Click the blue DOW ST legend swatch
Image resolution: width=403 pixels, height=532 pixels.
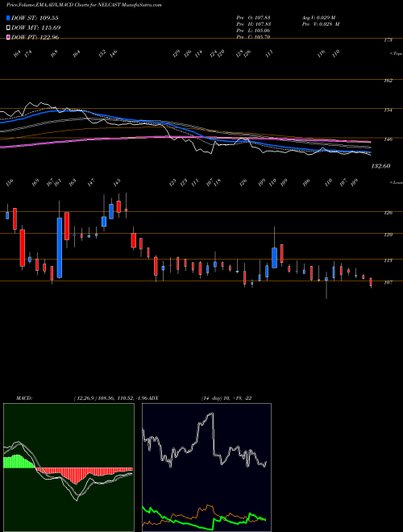(8, 19)
